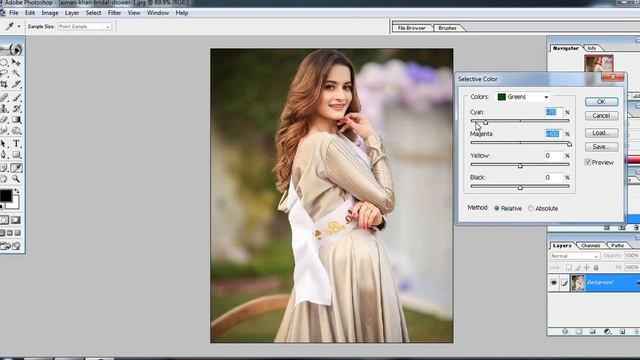The width and height of the screenshot is (640, 360).
Task: Add a layer mask in Layers panel
Action: point(579,331)
